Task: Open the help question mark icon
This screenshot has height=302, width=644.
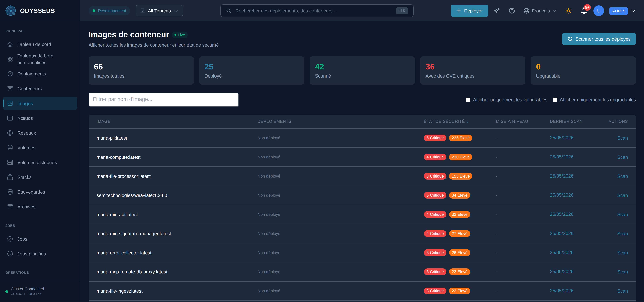Action: click(x=512, y=11)
